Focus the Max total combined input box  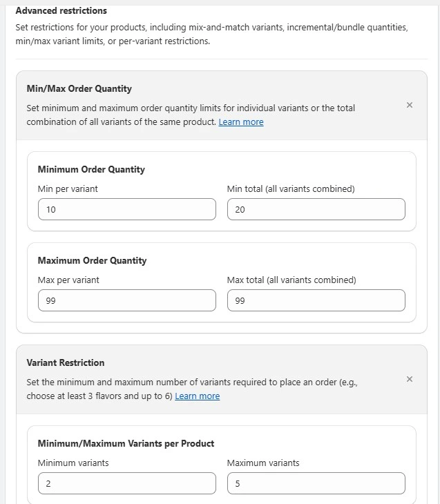(316, 300)
